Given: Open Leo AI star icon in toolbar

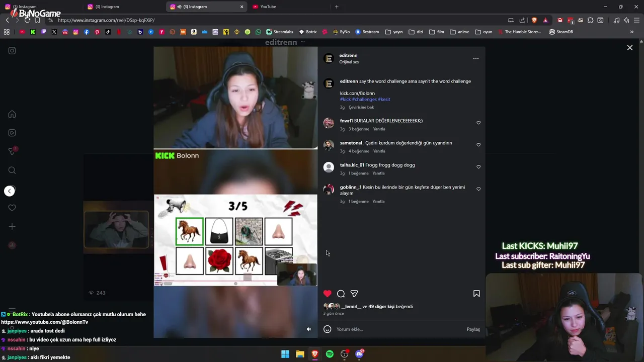Looking at the screenshot, I should pyautogui.click(x=626, y=20).
